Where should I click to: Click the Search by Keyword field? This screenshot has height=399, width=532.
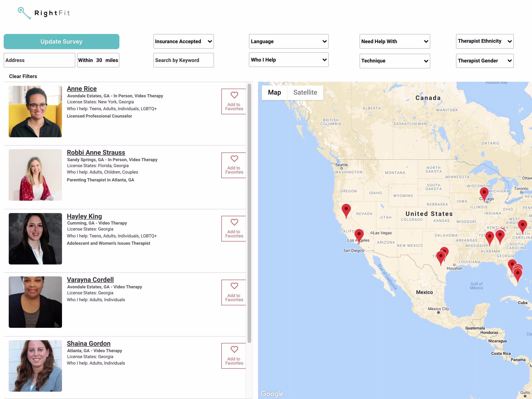pos(183,60)
